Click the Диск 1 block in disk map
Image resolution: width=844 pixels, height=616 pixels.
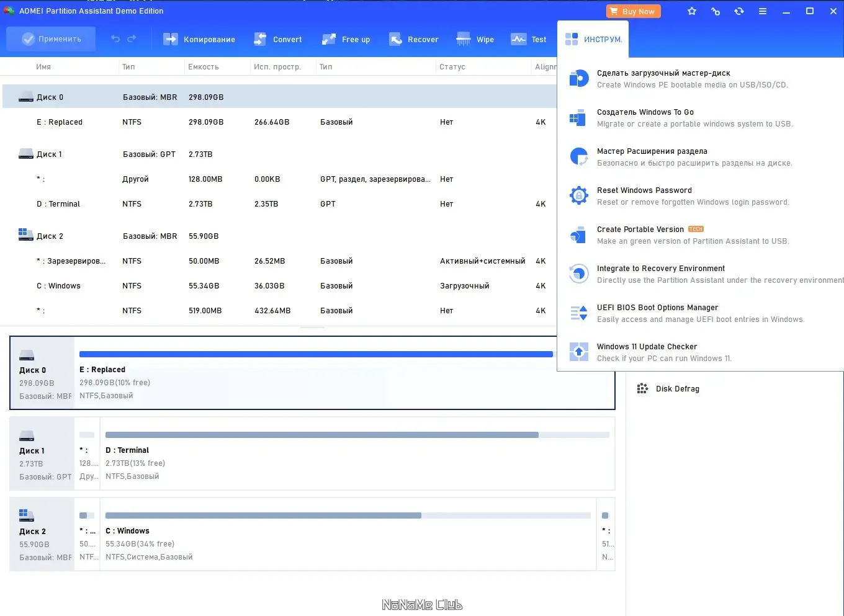pyautogui.click(x=42, y=453)
